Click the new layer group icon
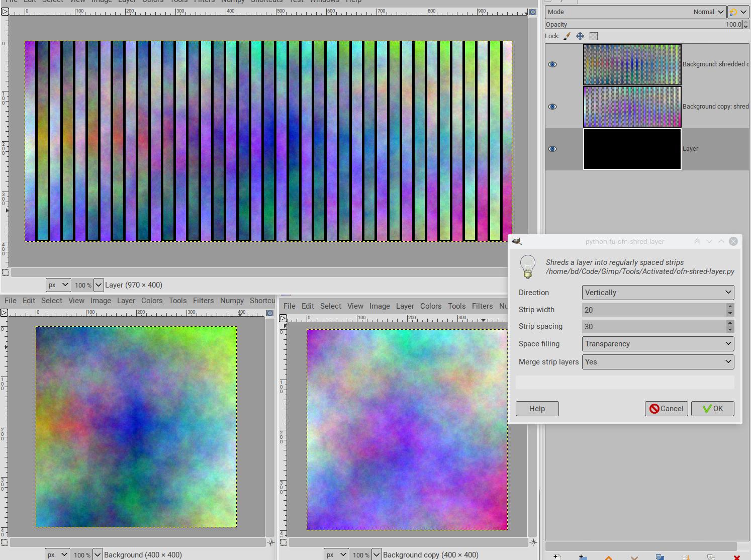The height and width of the screenshot is (560, 751). coord(582,557)
